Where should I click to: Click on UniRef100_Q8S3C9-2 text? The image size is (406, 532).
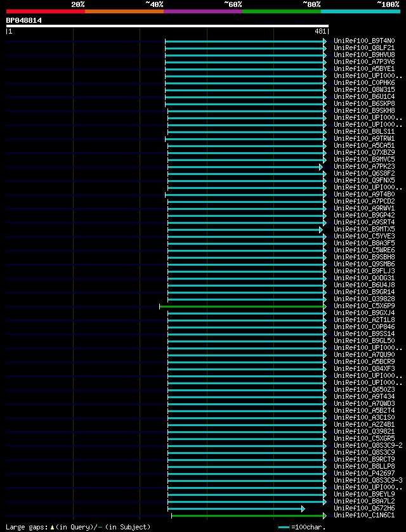369,446
